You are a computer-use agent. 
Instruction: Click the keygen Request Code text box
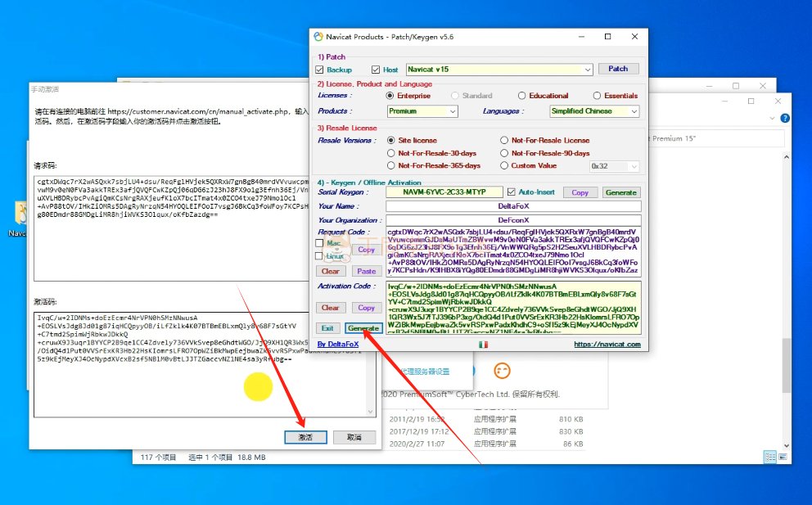click(514, 251)
